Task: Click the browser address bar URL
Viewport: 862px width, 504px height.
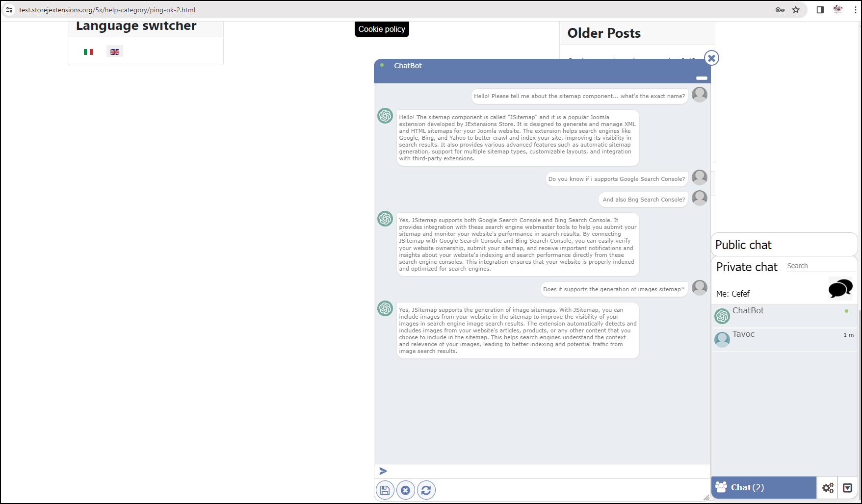Action: pos(107,10)
